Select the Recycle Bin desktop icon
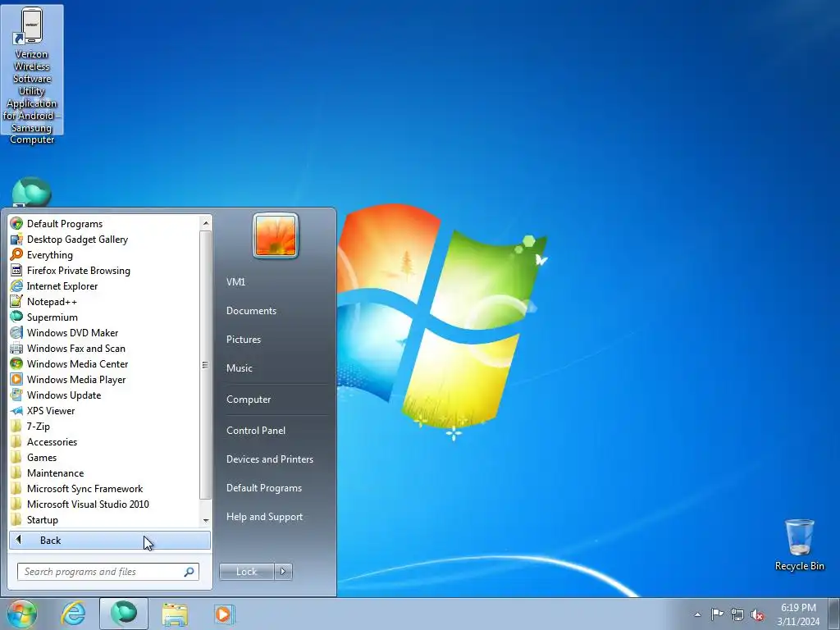The height and width of the screenshot is (630, 840). click(x=799, y=545)
